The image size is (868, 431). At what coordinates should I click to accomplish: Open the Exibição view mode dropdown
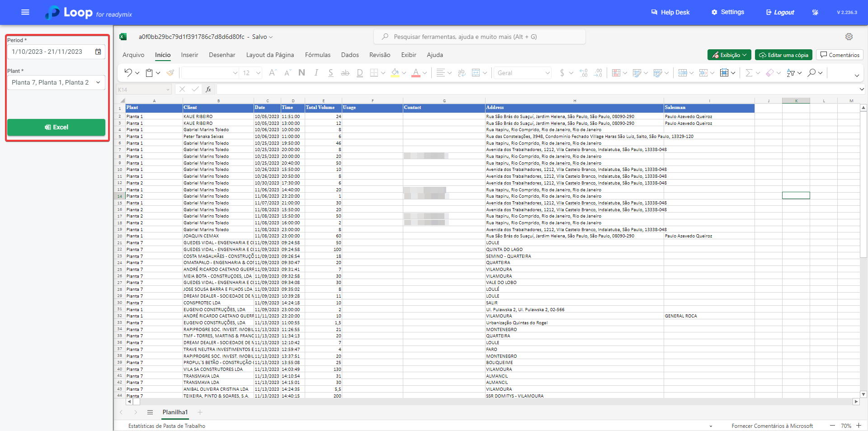click(x=729, y=55)
